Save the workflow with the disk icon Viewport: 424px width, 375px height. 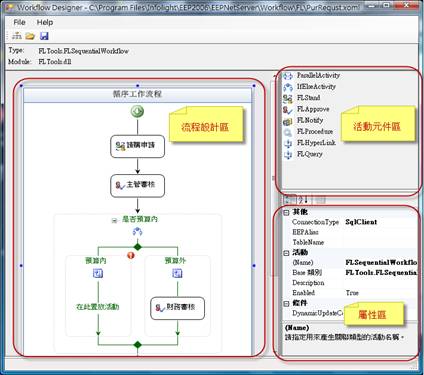tap(44, 36)
